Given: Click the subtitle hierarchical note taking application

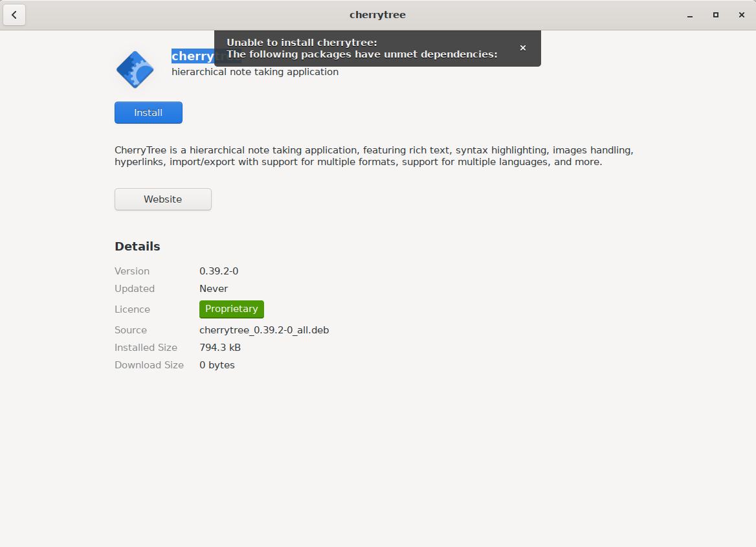Looking at the screenshot, I should point(254,72).
